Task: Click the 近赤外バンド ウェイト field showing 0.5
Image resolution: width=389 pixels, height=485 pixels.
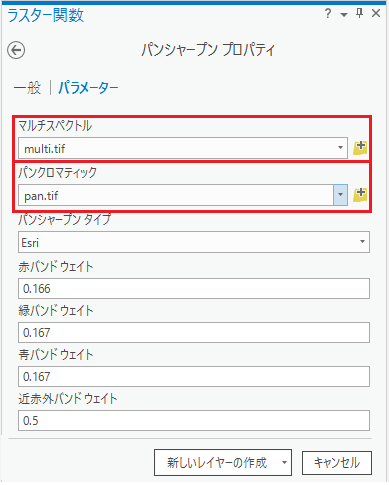Action: point(194,420)
